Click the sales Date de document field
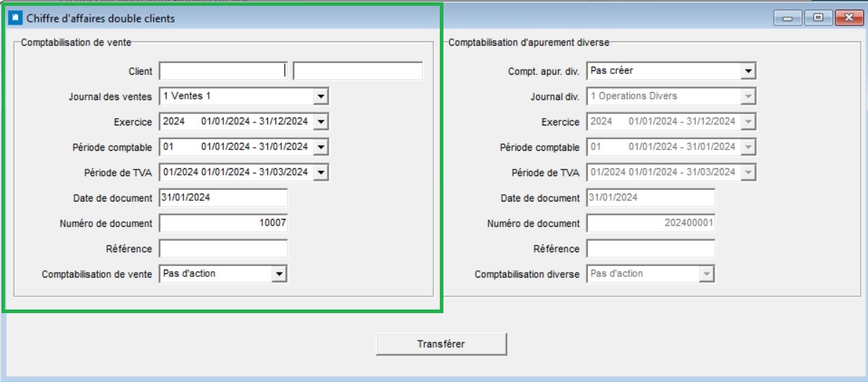This screenshot has width=868, height=382. coord(223,198)
